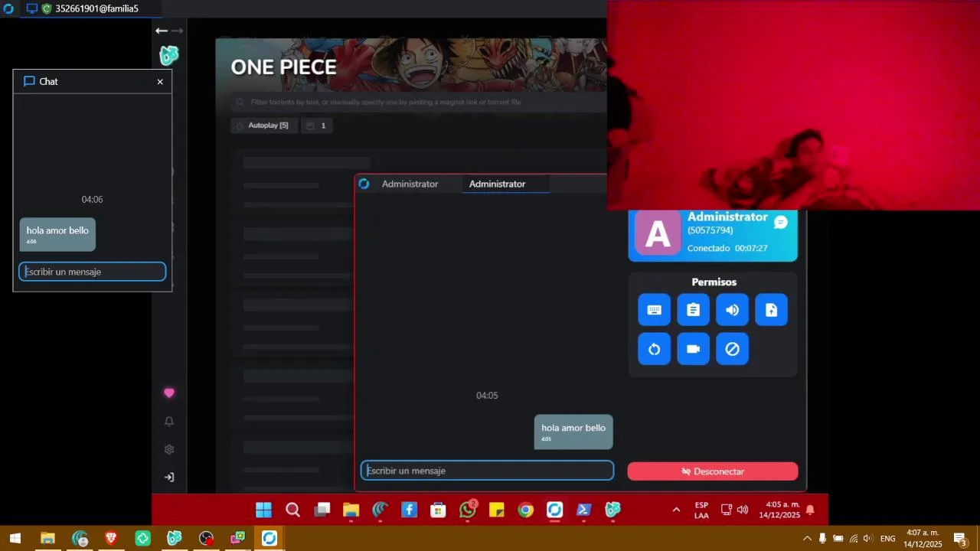Viewport: 980px width, 551px height.
Task: Click the Administrator avatar letter A
Action: click(658, 233)
